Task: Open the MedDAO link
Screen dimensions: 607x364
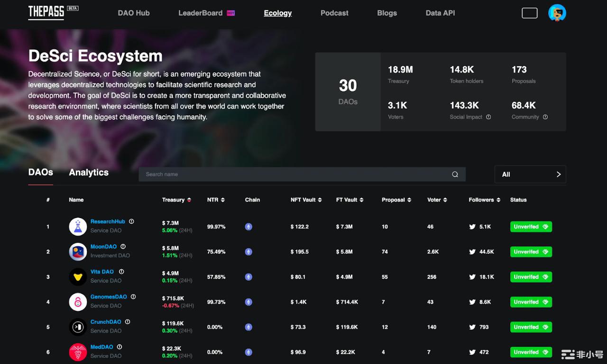Action: point(101,347)
